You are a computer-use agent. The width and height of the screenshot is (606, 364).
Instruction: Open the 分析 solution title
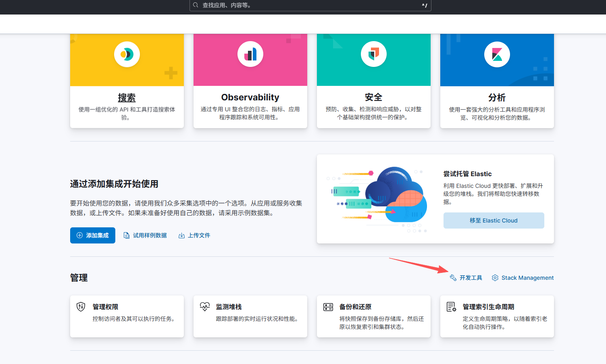point(497,98)
